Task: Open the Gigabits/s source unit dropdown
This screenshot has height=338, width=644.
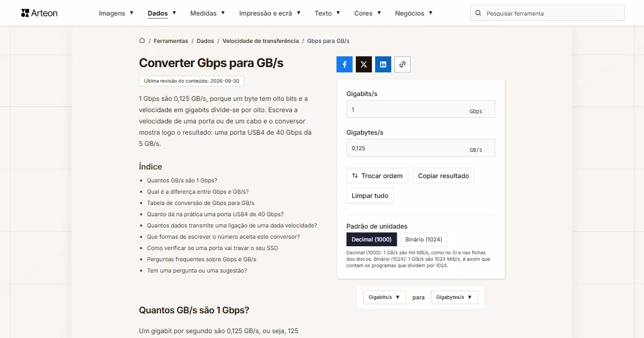Action: click(x=384, y=297)
